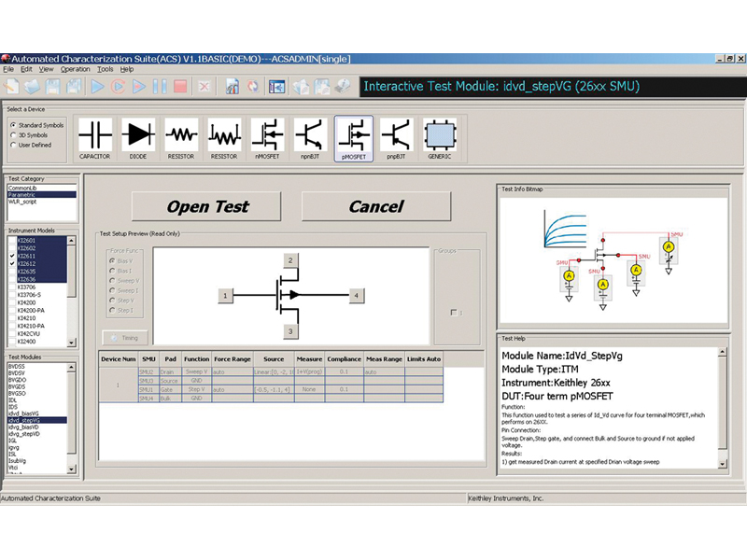Select the npnBJT transistor icon
Image resolution: width=747 pixels, height=560 pixels.
click(x=311, y=135)
